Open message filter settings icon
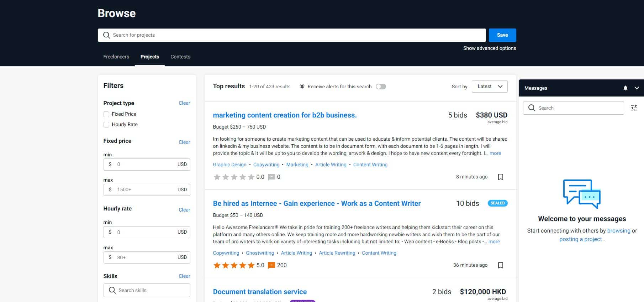644x302 pixels. tap(634, 108)
